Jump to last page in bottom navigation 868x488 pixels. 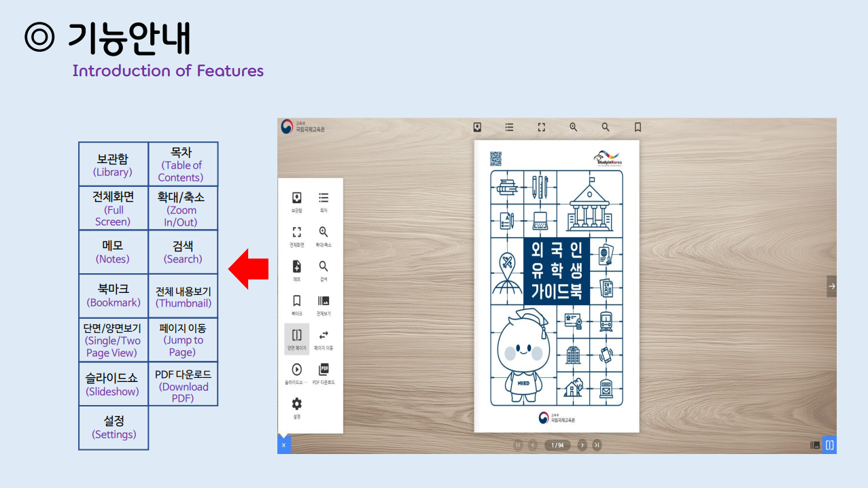tap(597, 445)
